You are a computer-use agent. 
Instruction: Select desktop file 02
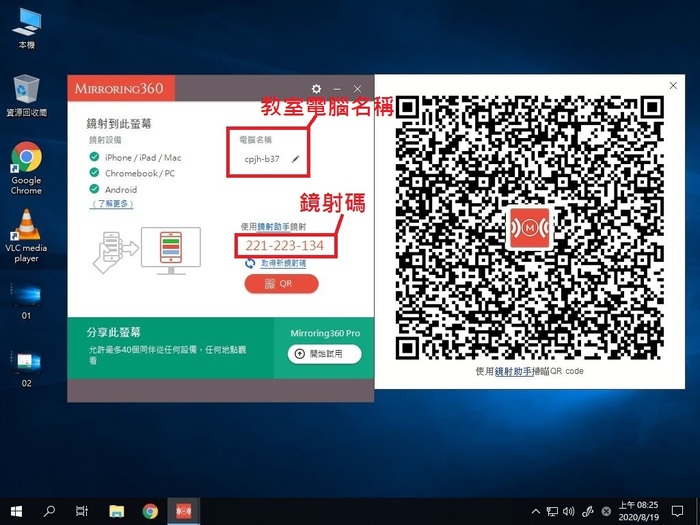click(26, 369)
